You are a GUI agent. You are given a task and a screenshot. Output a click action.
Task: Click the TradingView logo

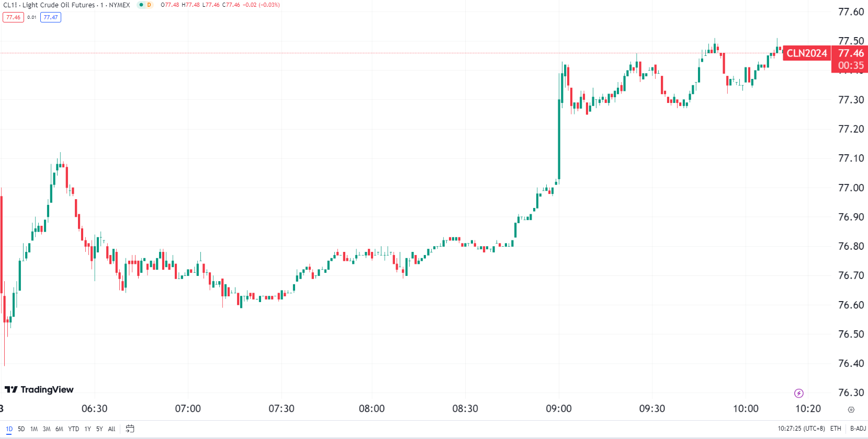[x=39, y=389]
